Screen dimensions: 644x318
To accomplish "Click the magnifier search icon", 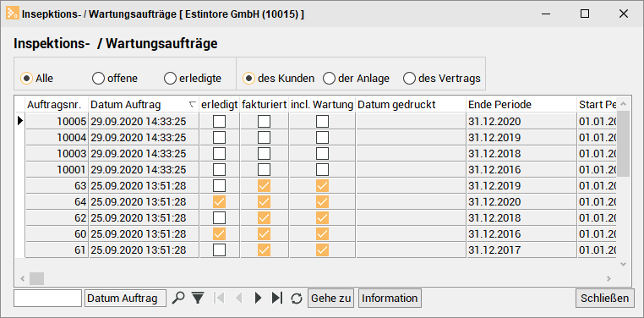I will click(177, 298).
